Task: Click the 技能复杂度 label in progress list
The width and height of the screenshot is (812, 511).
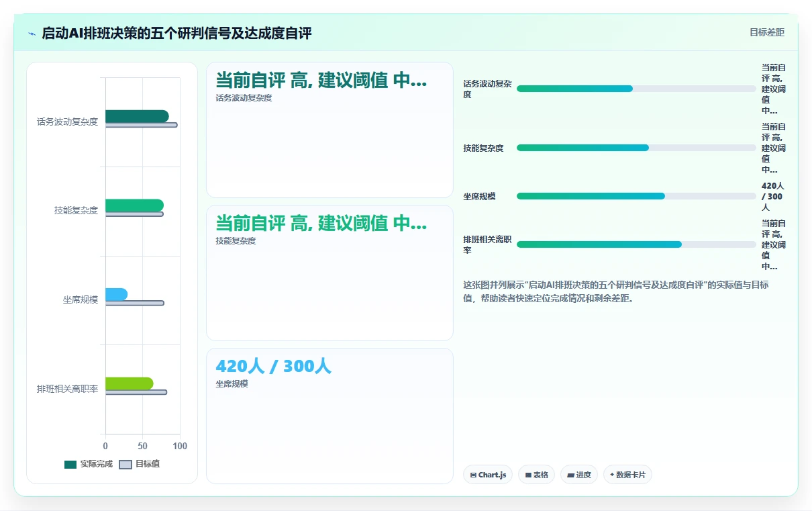Action: (483, 148)
